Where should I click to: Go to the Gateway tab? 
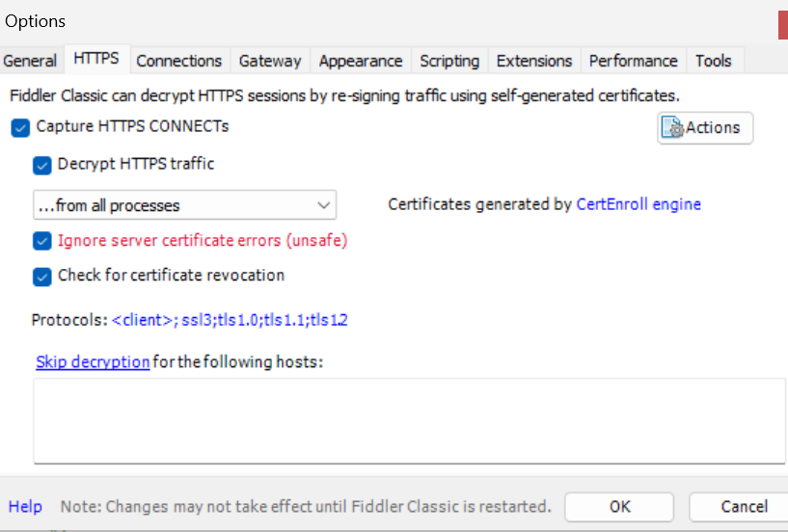point(270,61)
